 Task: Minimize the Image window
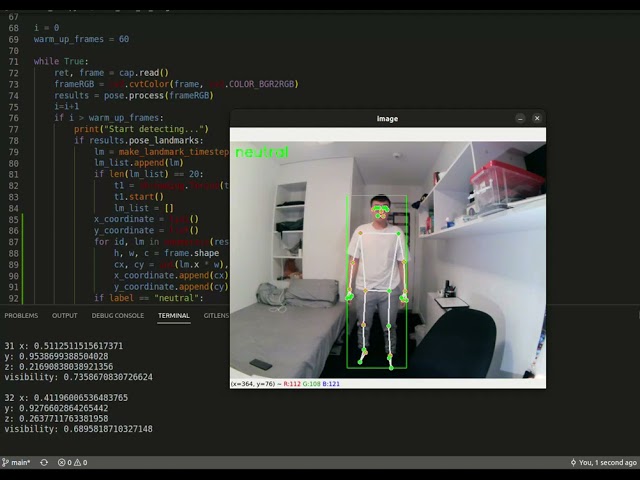[x=520, y=118]
